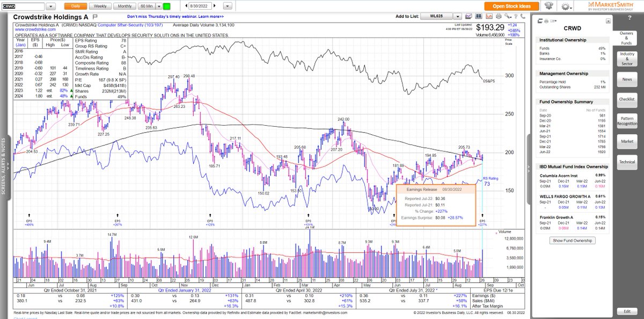Open the settings gear menu
Image resolution: width=644 pixels, height=319 pixels.
pos(565,6)
